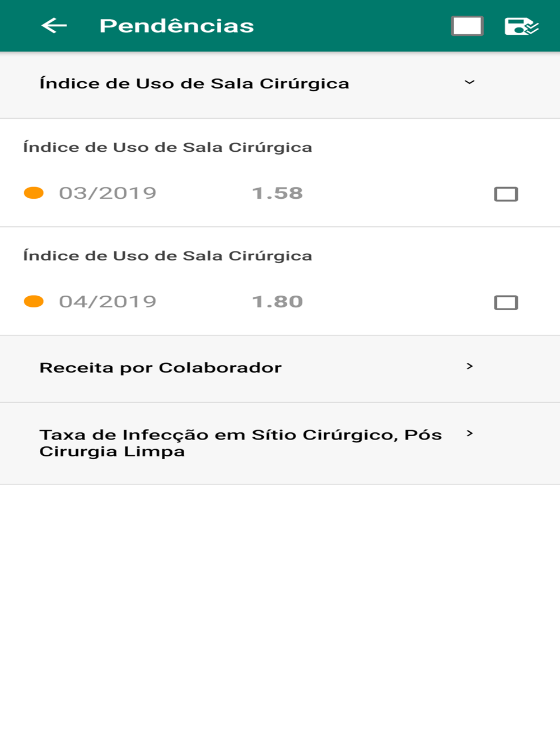
Task: Toggle the select-all checkbox in the header
Action: (467, 26)
